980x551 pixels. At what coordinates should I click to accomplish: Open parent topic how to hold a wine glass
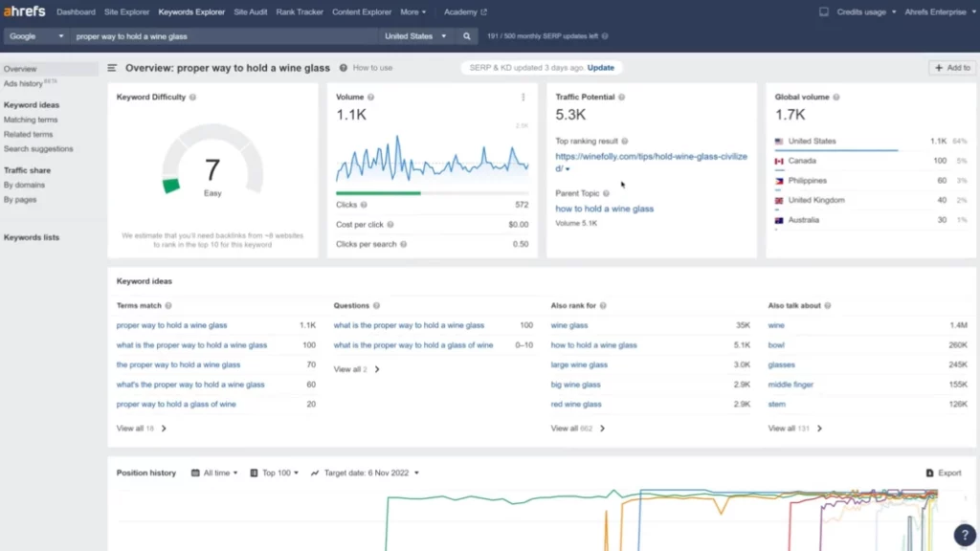605,209
